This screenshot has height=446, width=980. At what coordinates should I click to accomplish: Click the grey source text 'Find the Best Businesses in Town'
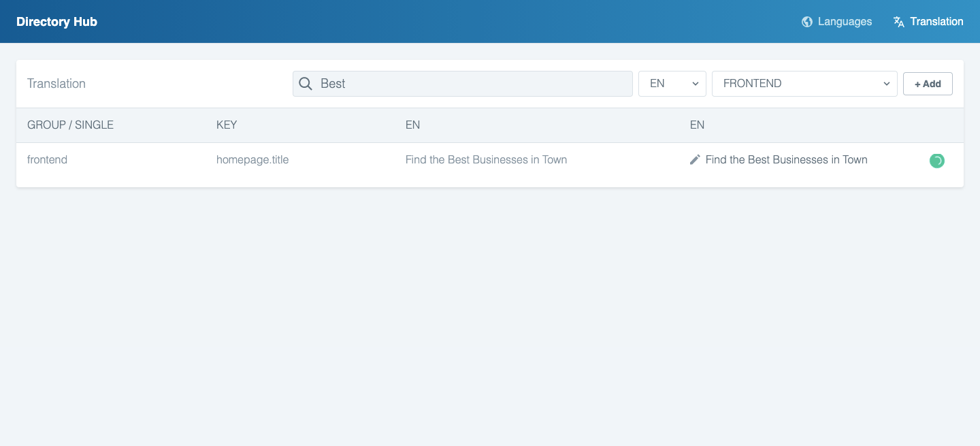486,160
